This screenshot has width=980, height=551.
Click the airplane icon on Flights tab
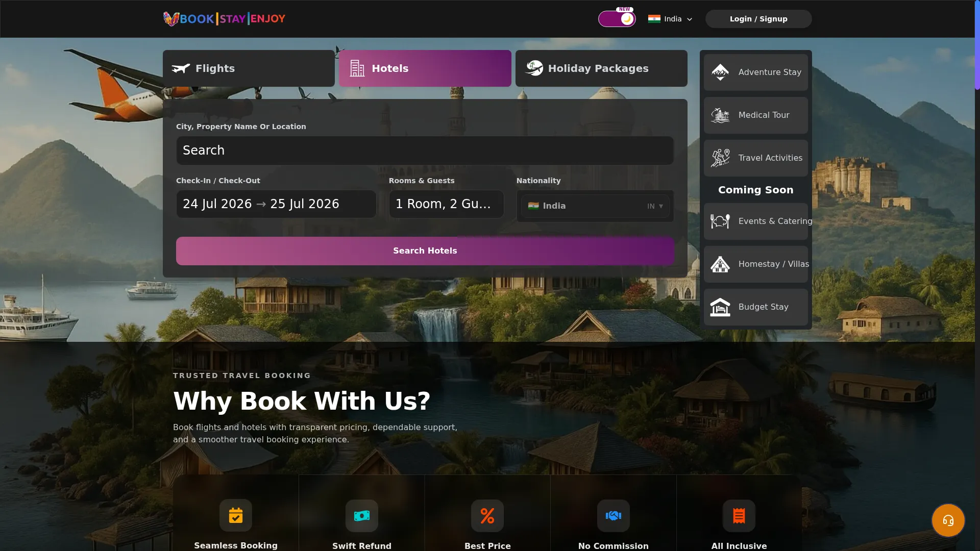181,68
